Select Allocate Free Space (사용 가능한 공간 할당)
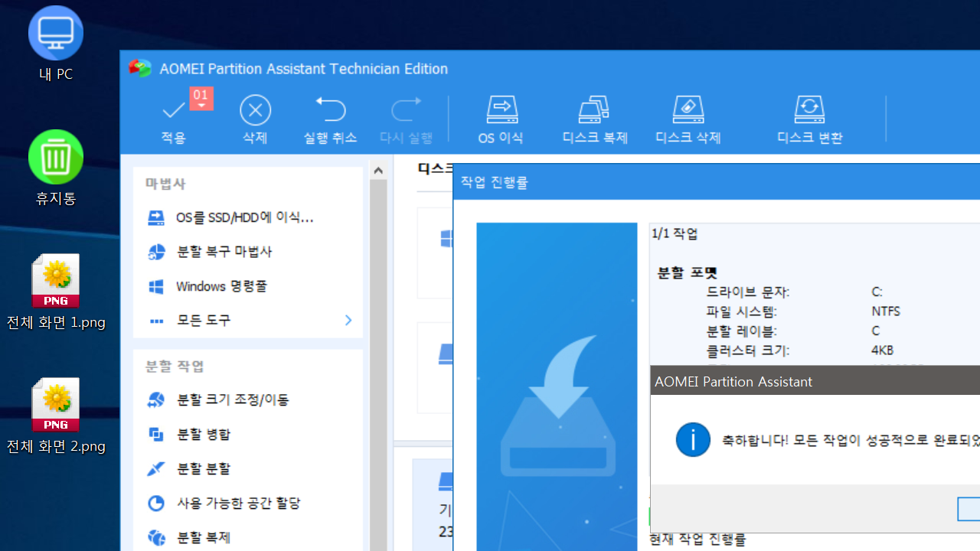The height and width of the screenshot is (551, 980). 238,503
